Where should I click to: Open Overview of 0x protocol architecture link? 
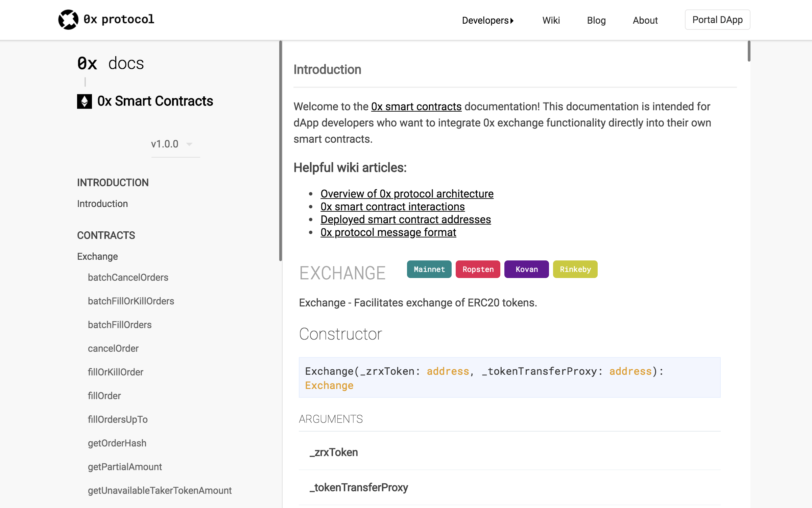(x=407, y=194)
